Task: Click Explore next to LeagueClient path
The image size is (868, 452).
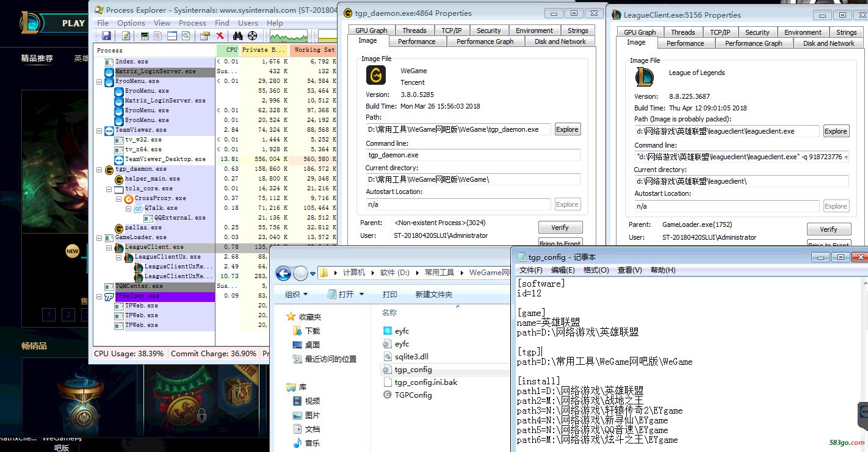Action: point(836,131)
